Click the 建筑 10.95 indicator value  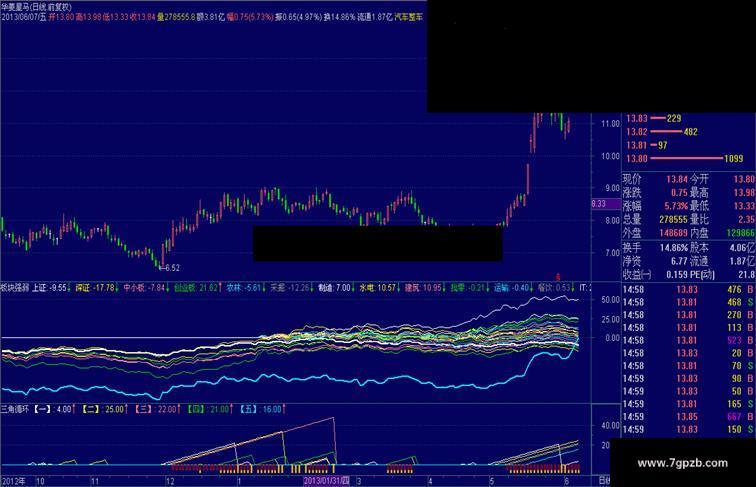tap(423, 288)
